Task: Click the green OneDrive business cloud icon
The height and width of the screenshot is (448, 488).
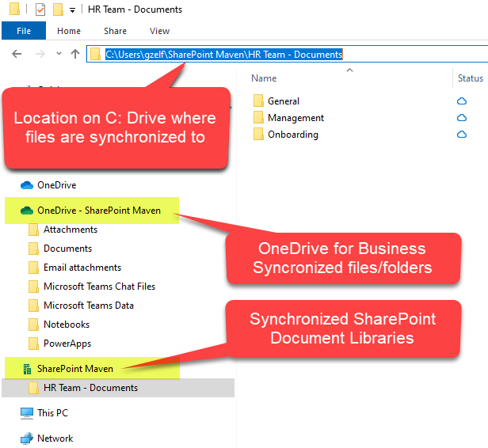Action: (x=27, y=211)
